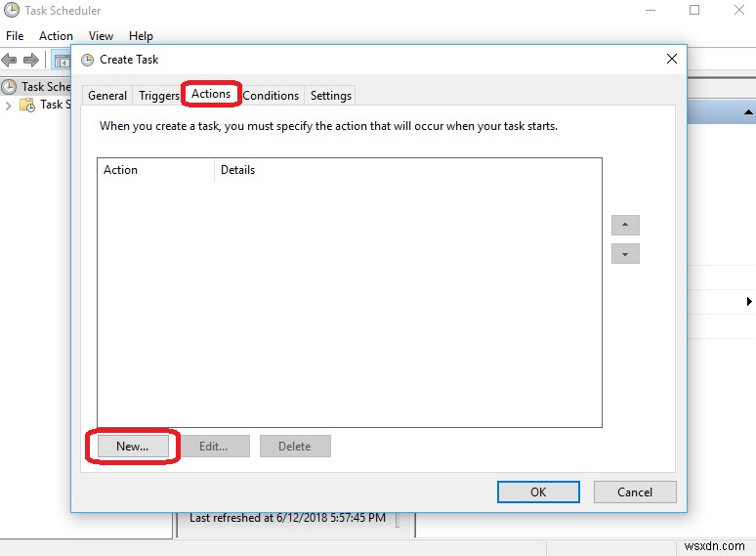Click the Back arrow toolbar icon
This screenshot has height=556, width=756.
click(9, 61)
